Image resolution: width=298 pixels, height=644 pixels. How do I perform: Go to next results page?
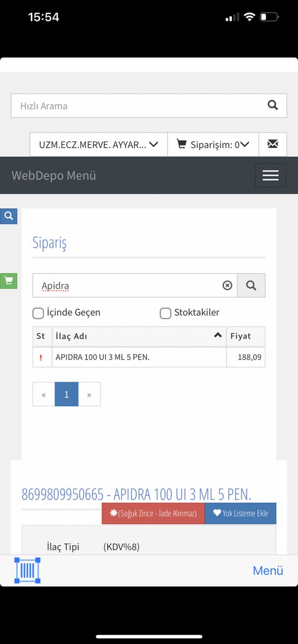89,394
